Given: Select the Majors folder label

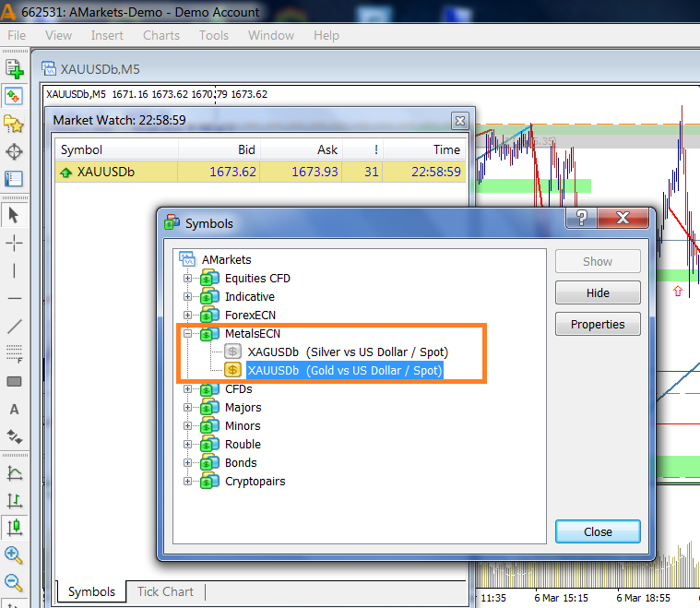Looking at the screenshot, I should coord(243,408).
